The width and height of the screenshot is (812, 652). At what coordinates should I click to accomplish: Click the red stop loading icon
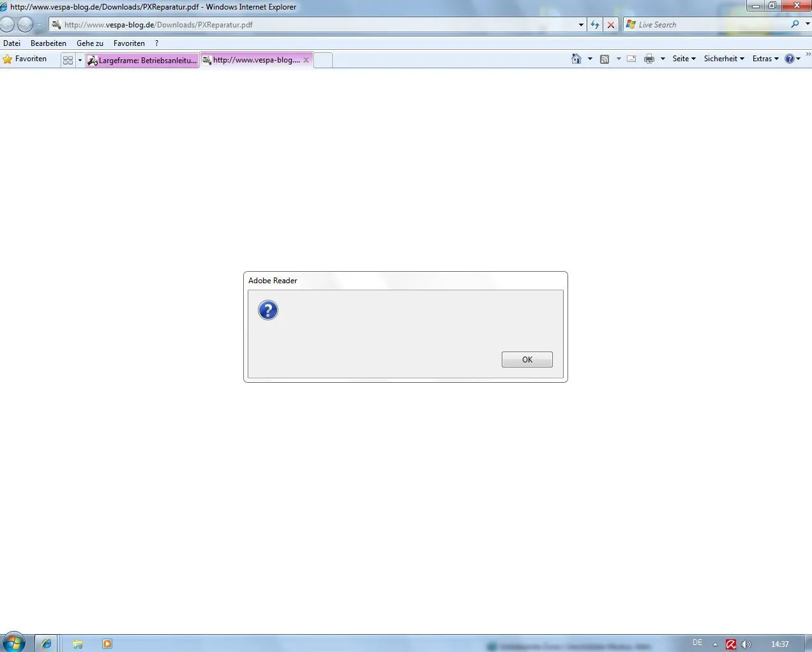tap(611, 25)
